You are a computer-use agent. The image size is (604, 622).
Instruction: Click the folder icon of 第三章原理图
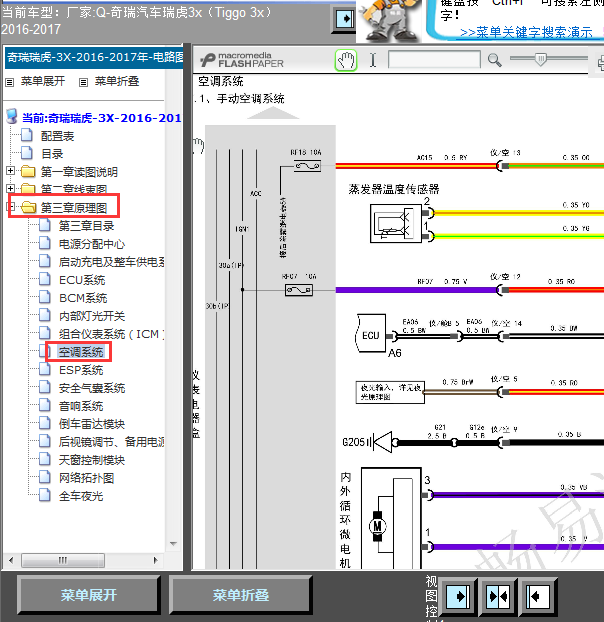coord(28,207)
